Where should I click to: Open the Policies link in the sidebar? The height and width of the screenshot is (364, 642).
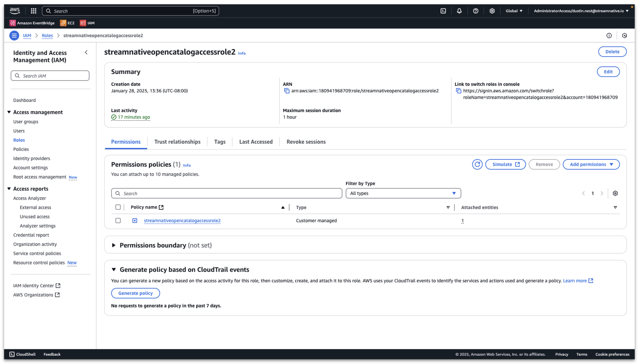click(21, 149)
